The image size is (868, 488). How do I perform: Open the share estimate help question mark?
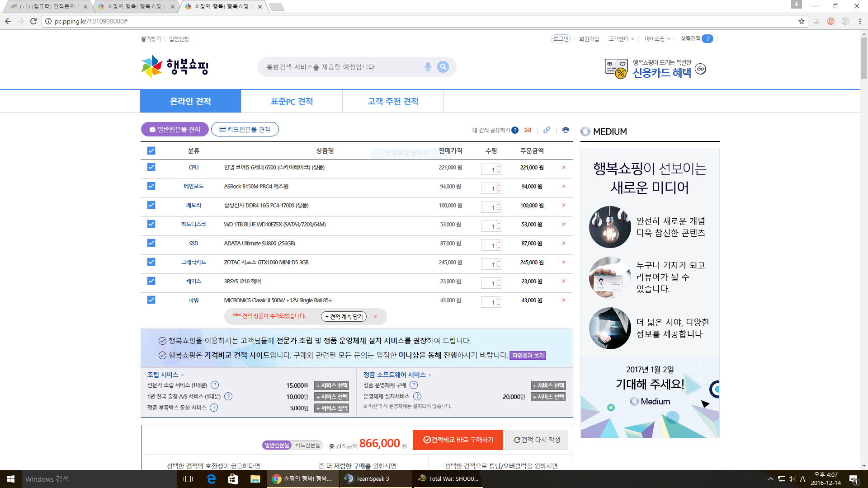[x=515, y=130]
